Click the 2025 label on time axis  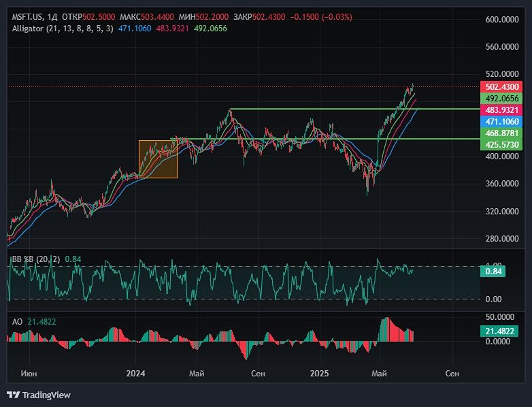320,374
